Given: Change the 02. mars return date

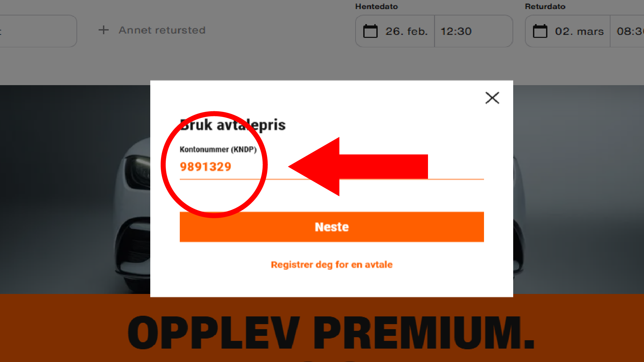Looking at the screenshot, I should (x=579, y=31).
